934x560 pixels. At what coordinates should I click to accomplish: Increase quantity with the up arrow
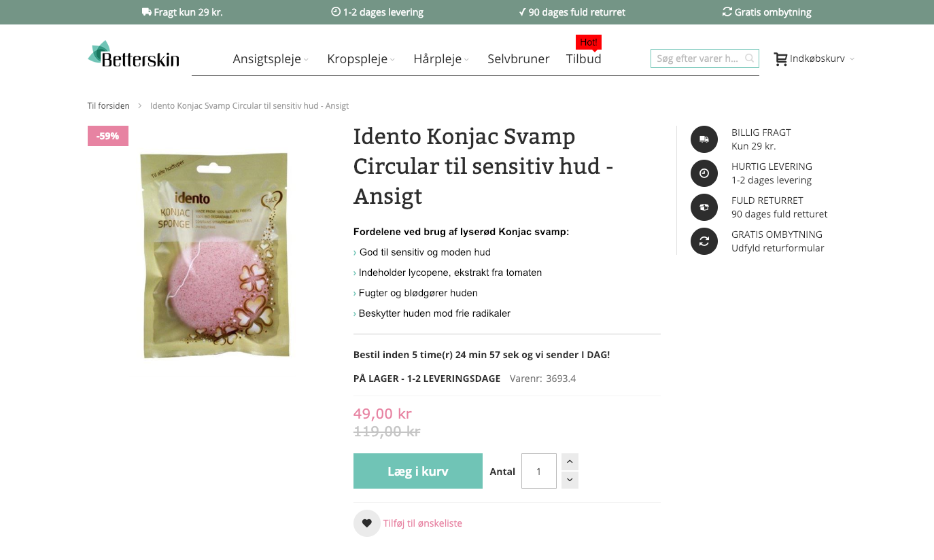point(570,462)
